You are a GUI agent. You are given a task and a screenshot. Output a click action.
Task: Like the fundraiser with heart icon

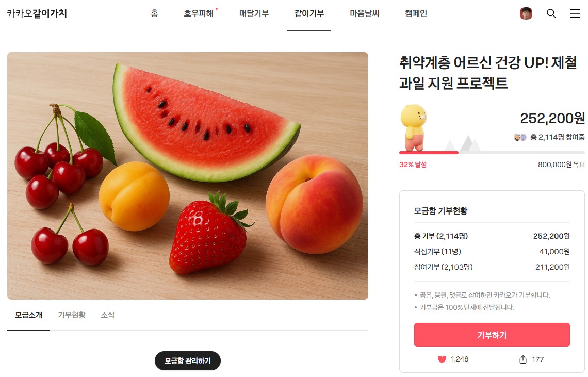pos(442,359)
